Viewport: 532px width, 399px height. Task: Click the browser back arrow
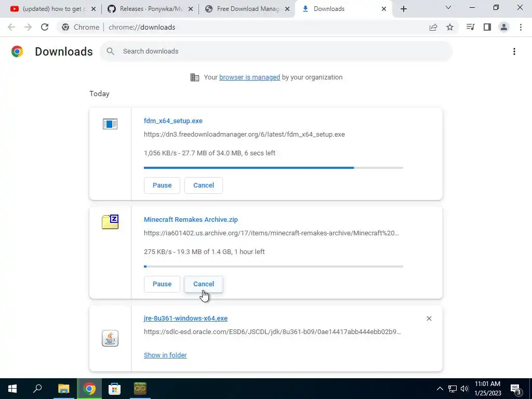pyautogui.click(x=11, y=27)
